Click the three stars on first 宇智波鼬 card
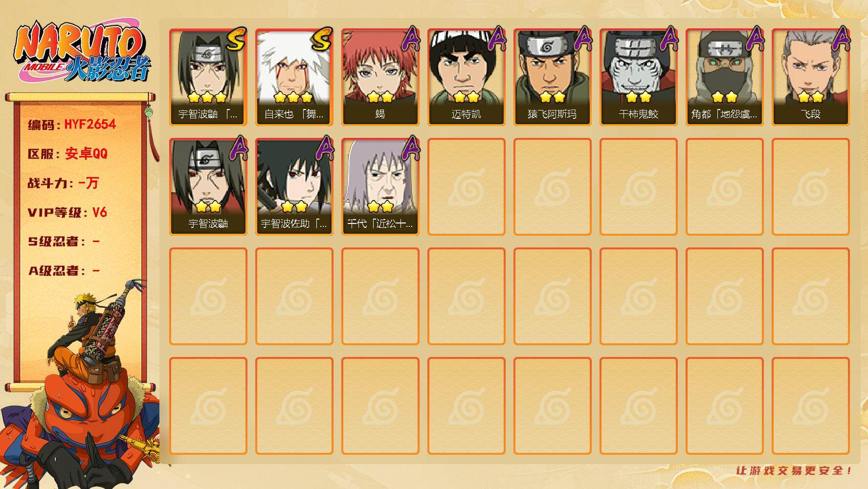Image resolution: width=868 pixels, height=489 pixels. point(207,97)
